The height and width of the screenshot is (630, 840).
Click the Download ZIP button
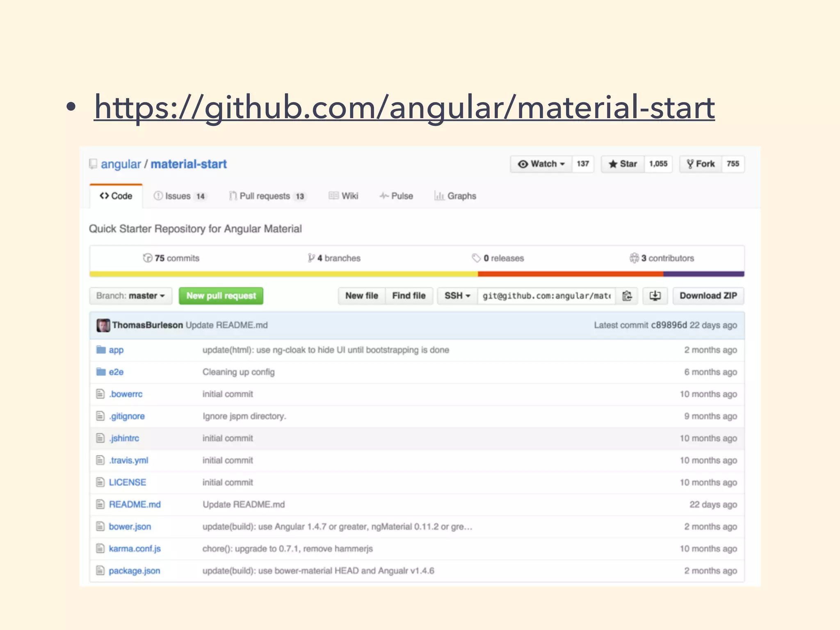point(708,296)
